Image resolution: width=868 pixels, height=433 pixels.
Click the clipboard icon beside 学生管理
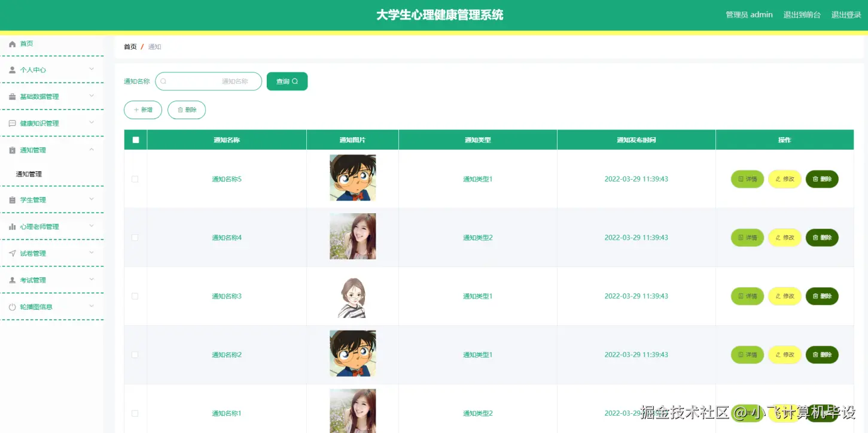click(x=12, y=200)
